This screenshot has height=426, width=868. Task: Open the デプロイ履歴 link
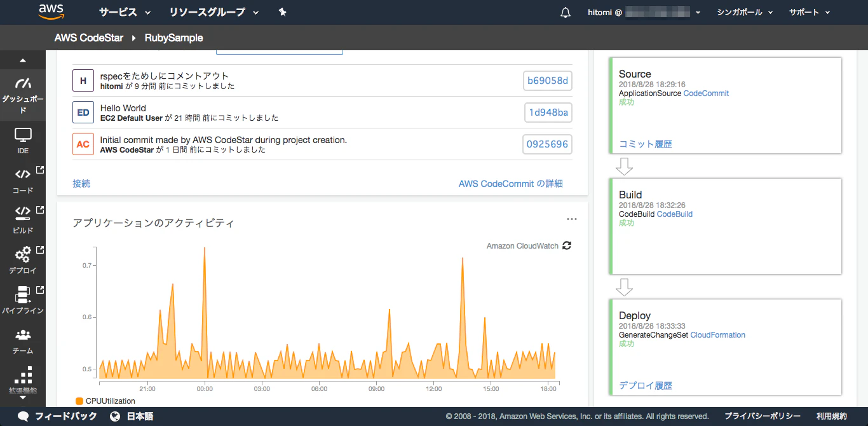click(646, 385)
